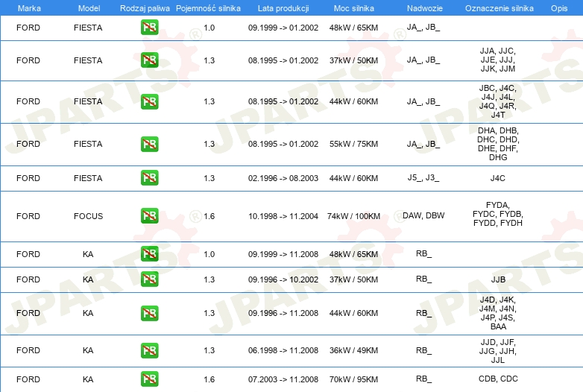Select the 'J4C' engine code cell

pyautogui.click(x=498, y=178)
